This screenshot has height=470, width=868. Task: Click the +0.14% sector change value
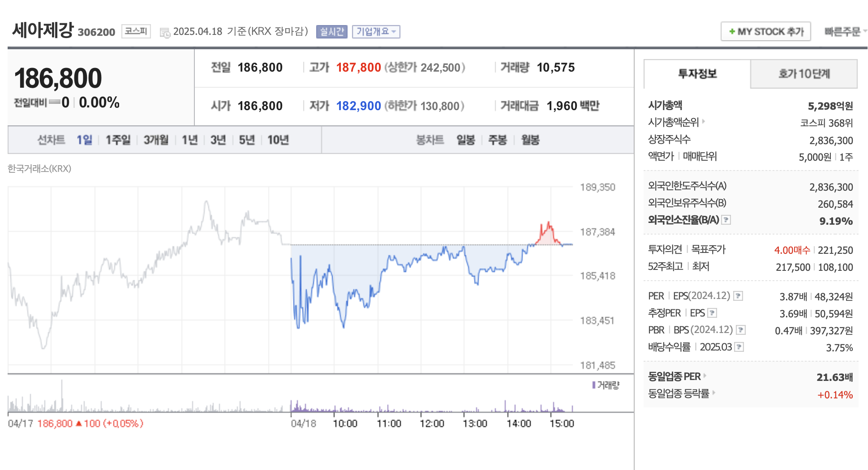point(835,395)
